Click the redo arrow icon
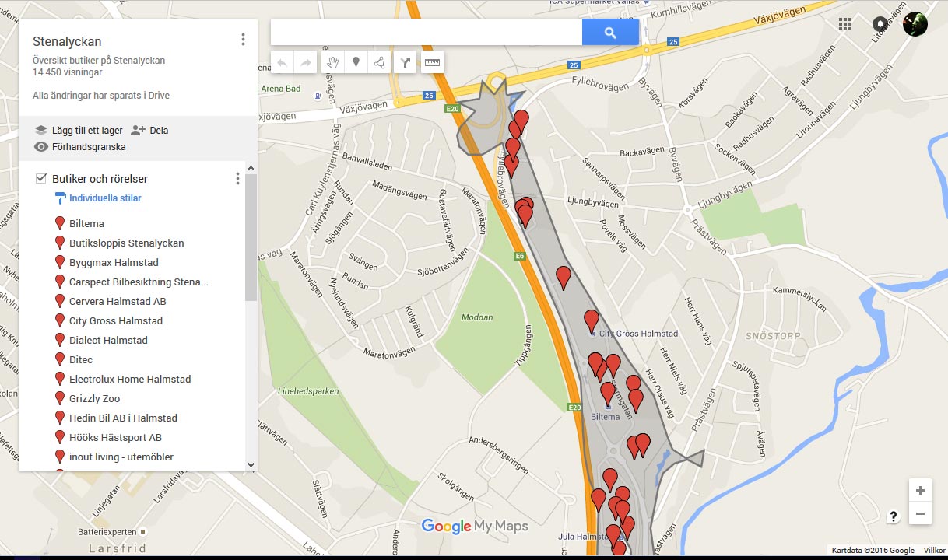 point(305,63)
